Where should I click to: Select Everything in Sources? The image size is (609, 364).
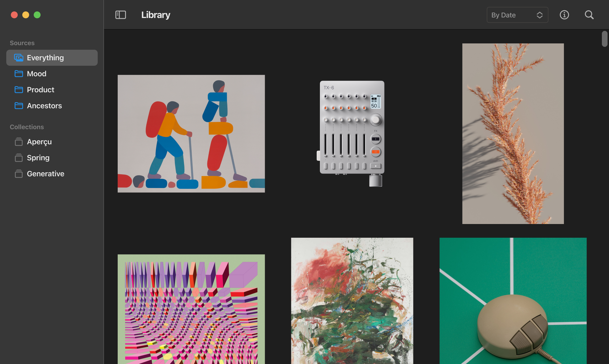point(52,58)
